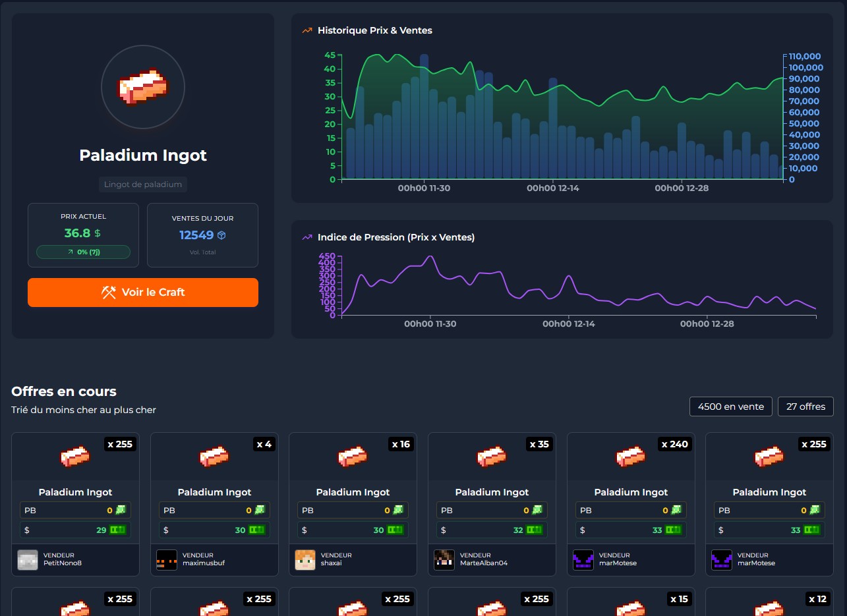This screenshot has height=616, width=847.
Task: Click the blue cube icon beside 12549
Action: (x=221, y=235)
